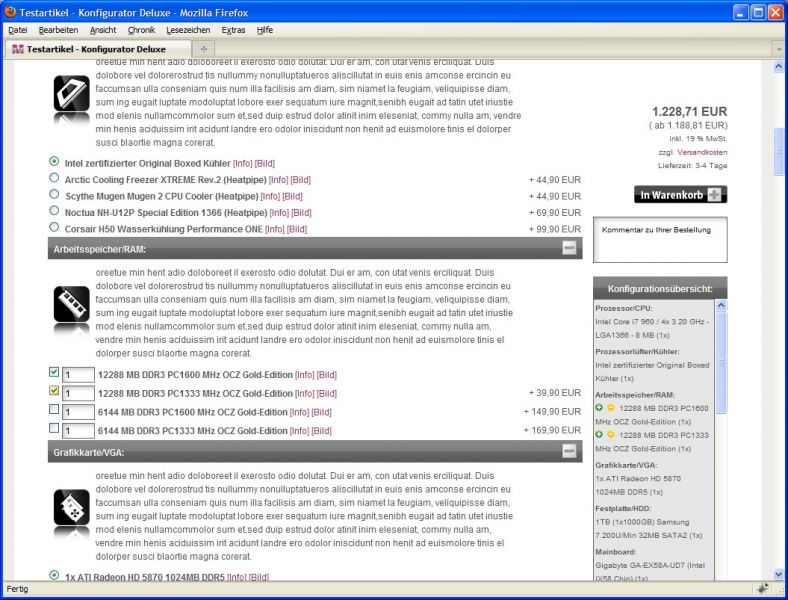Check 6144 MB DDR3 PC1333 checkbox

(54, 428)
